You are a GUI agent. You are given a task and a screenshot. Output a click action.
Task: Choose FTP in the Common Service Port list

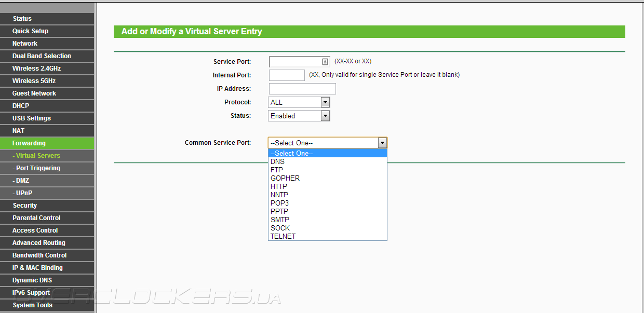[328, 170]
